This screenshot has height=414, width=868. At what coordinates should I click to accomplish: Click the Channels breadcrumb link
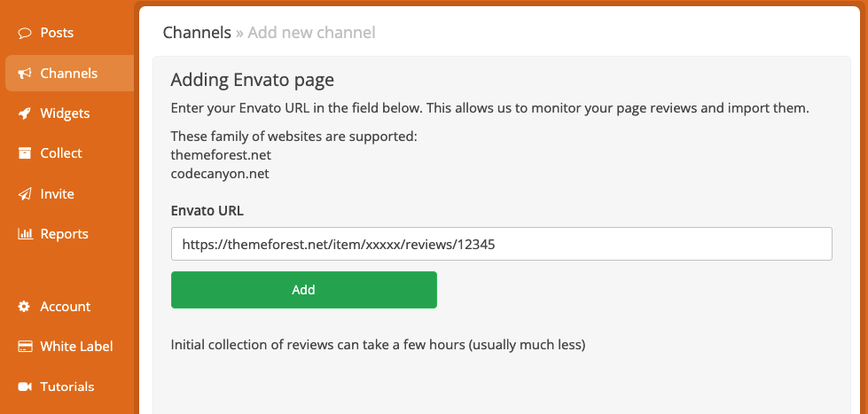click(x=197, y=33)
